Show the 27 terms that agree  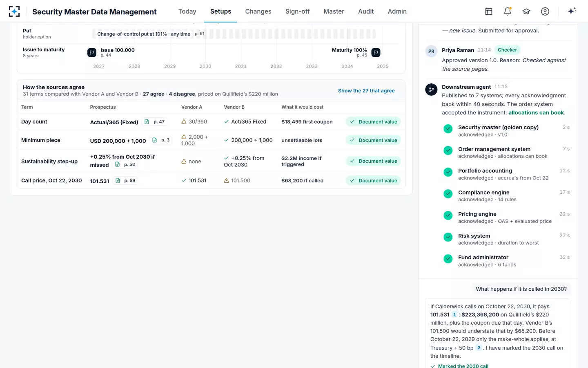[366, 91]
